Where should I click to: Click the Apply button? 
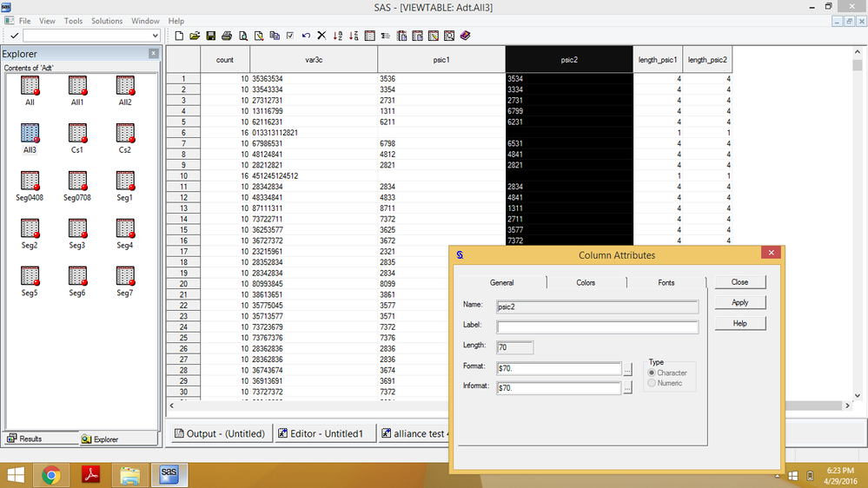point(739,302)
